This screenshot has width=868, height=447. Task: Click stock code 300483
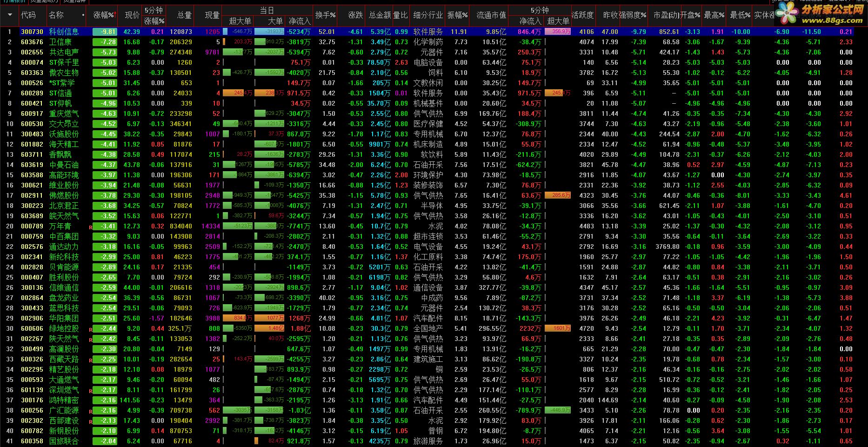[32, 134]
